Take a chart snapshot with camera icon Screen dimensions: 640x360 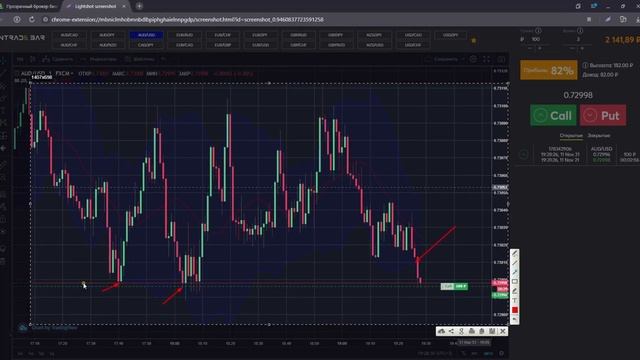coord(501,59)
